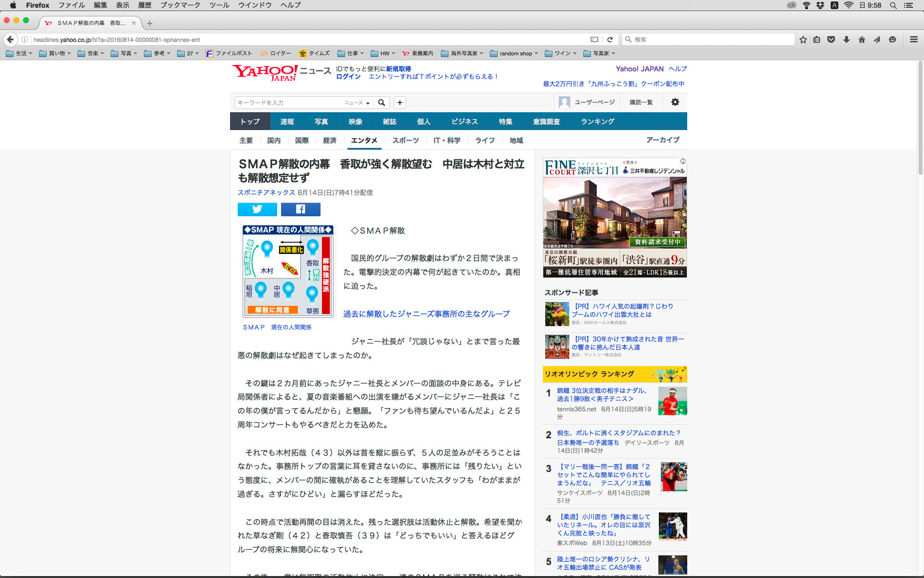Screen dimensions: 924x578
Task: Open settings via the gear icon
Action: (x=675, y=102)
